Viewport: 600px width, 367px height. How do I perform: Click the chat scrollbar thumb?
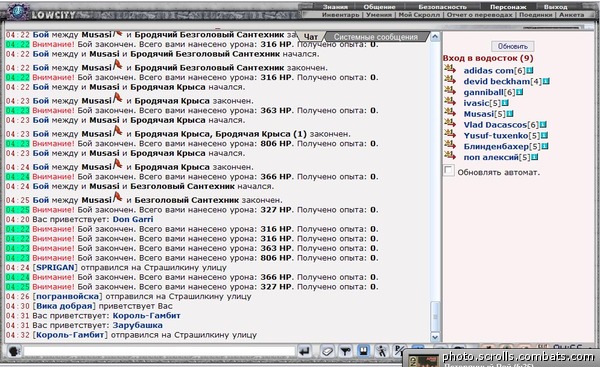435,316
